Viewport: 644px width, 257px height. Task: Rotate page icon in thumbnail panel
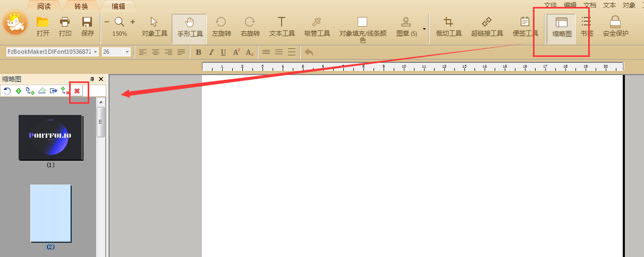coord(7,91)
